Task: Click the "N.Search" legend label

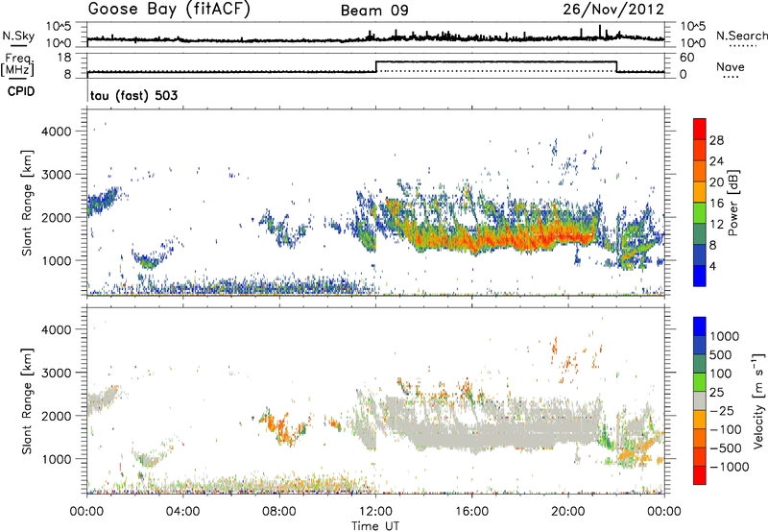Action: (x=741, y=36)
